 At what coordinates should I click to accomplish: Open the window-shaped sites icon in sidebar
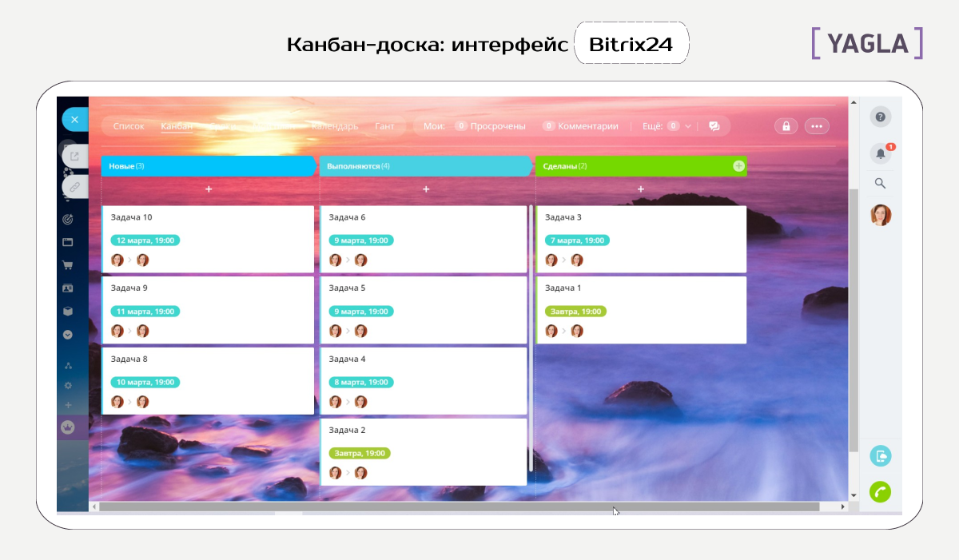pos(68,242)
